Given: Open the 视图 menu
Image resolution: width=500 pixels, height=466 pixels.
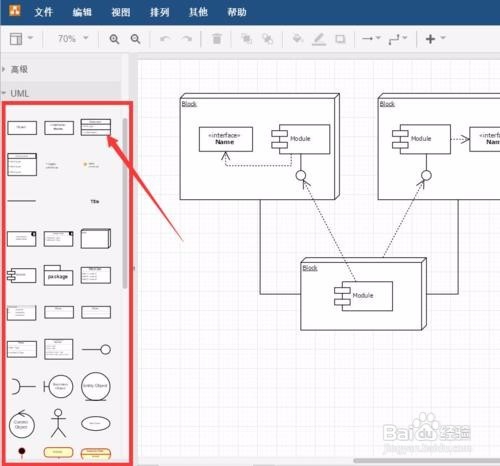Looking at the screenshot, I should pyautogui.click(x=121, y=12).
